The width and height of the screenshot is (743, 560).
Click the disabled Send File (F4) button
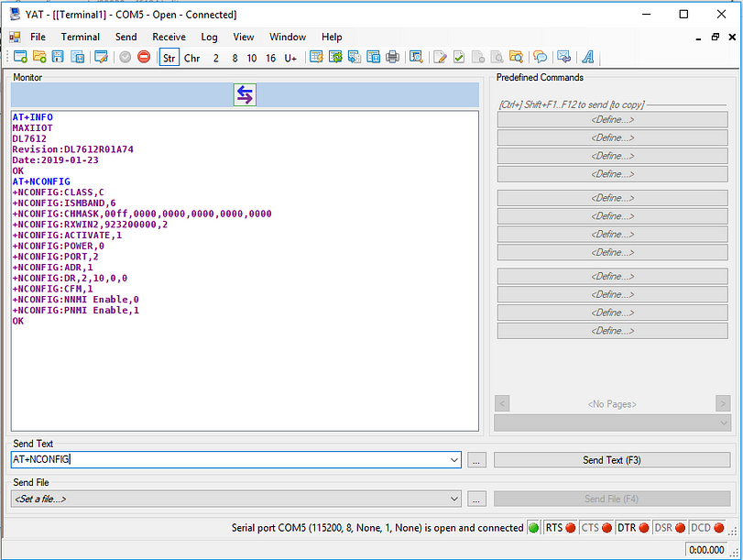click(612, 499)
